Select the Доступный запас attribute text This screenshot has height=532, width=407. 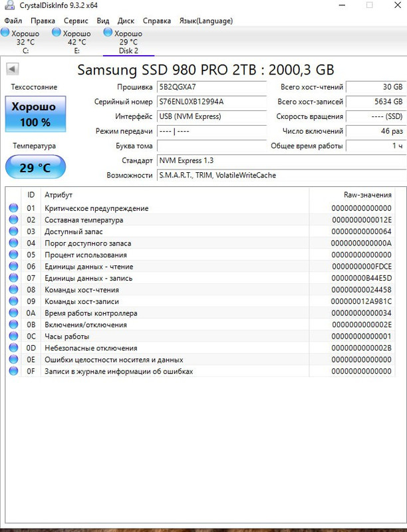coord(74,231)
